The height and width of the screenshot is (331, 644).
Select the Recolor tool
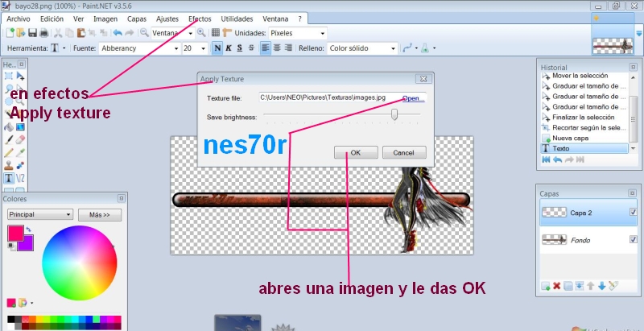(20, 166)
